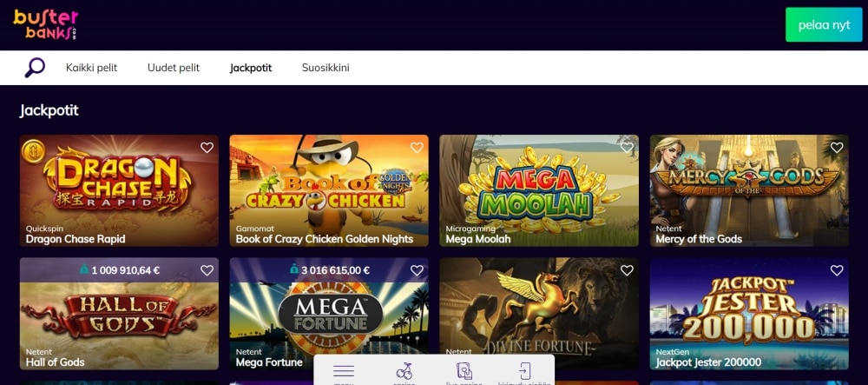
Task: Click the 3 016 615,00 € jackpot amount
Action: tap(335, 270)
